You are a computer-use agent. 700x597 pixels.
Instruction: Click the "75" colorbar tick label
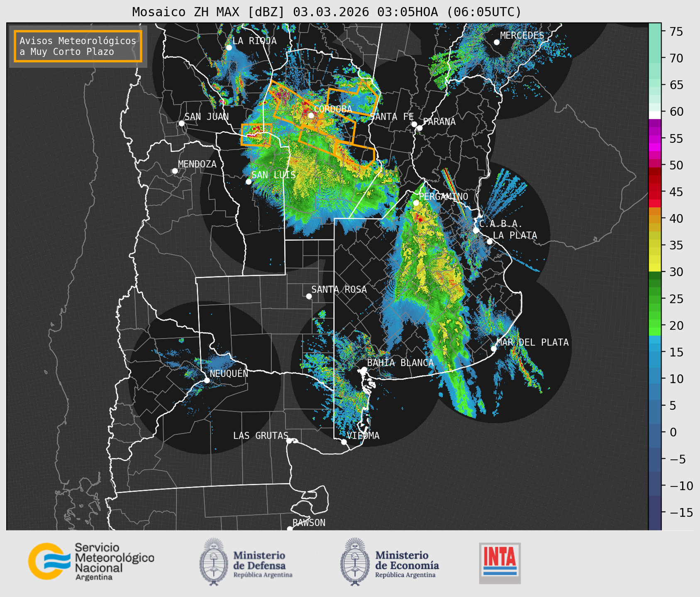click(x=676, y=32)
